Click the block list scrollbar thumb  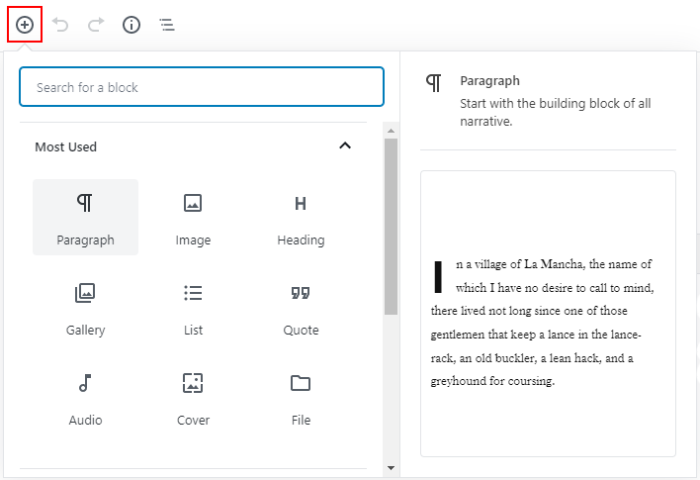[391, 226]
